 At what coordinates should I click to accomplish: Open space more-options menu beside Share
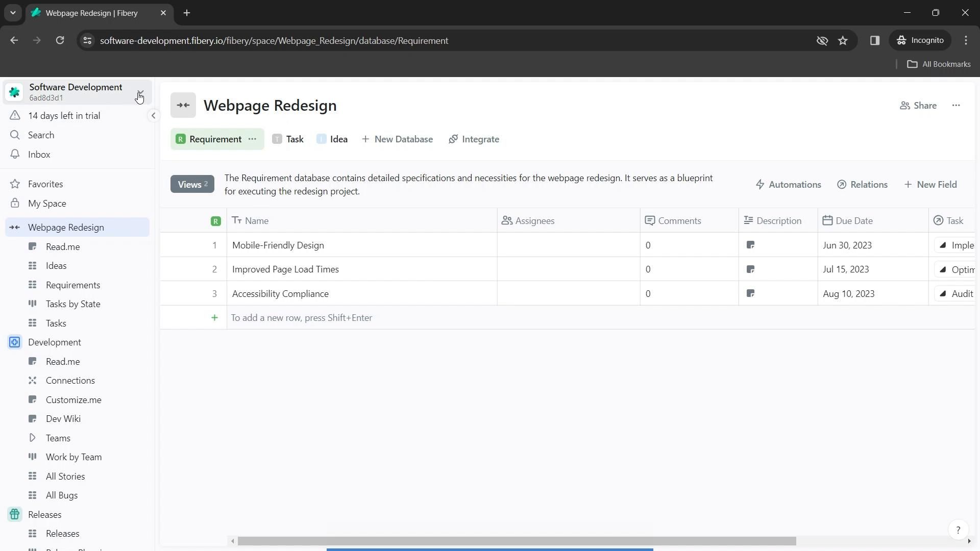click(x=955, y=106)
